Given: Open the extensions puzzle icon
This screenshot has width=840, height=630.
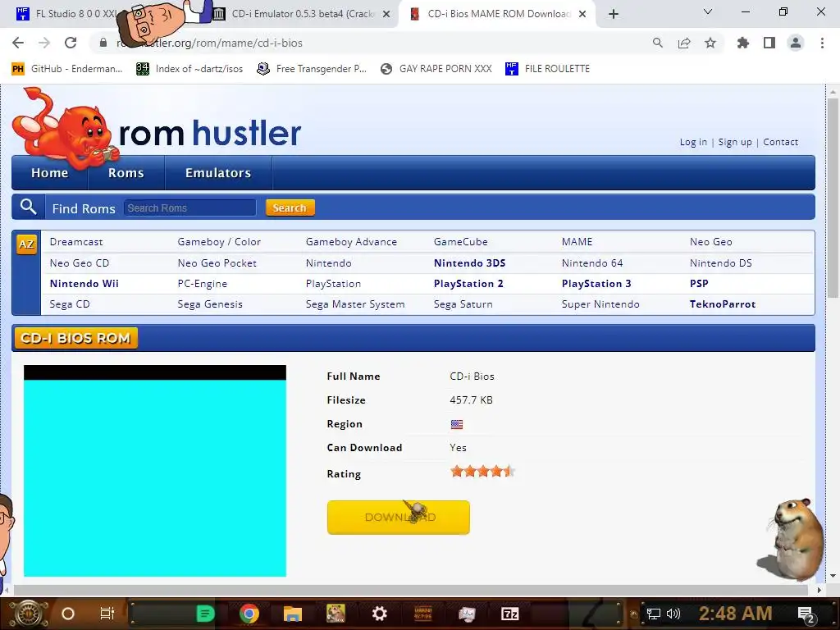Looking at the screenshot, I should click(743, 43).
